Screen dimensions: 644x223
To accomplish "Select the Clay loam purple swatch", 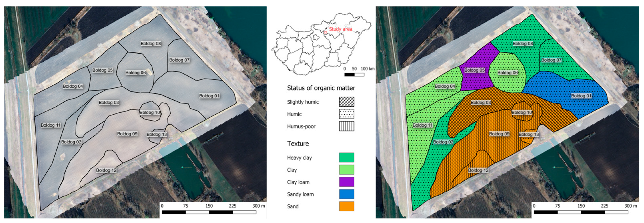I will point(346,182).
